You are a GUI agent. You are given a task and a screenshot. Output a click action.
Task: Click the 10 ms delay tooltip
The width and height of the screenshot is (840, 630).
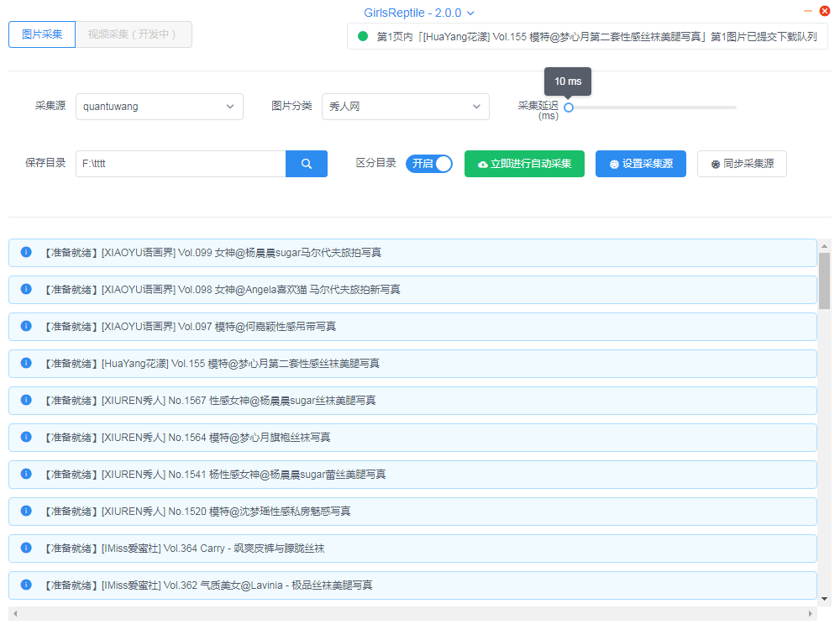[x=568, y=81]
